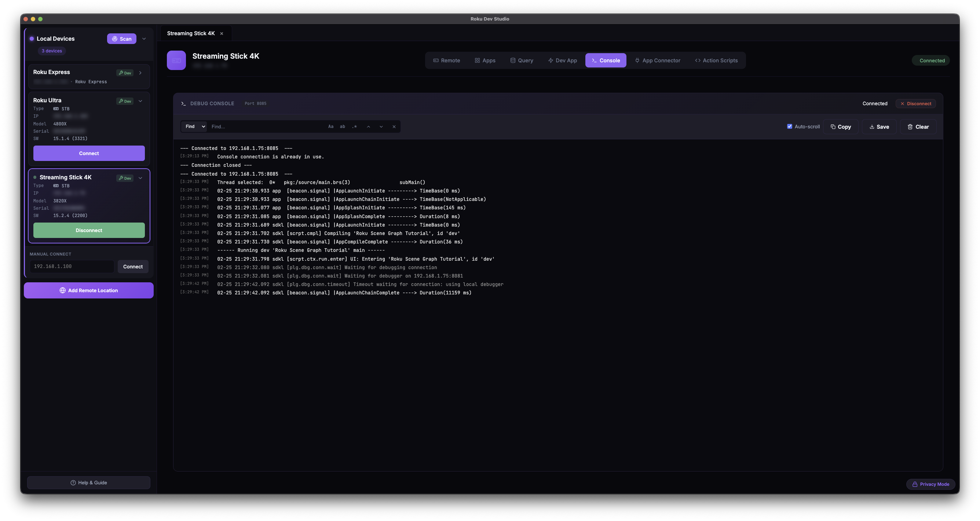980x521 pixels.
Task: Save the console log
Action: click(879, 126)
